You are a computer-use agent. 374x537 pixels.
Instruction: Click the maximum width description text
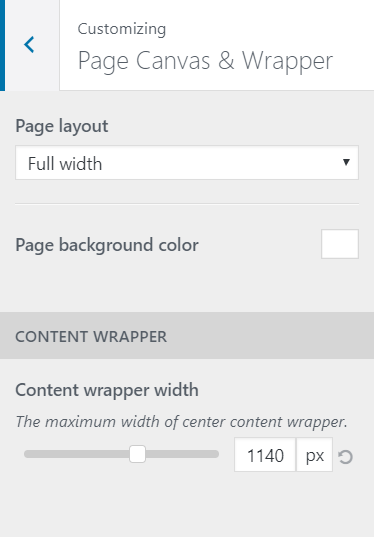(182, 422)
